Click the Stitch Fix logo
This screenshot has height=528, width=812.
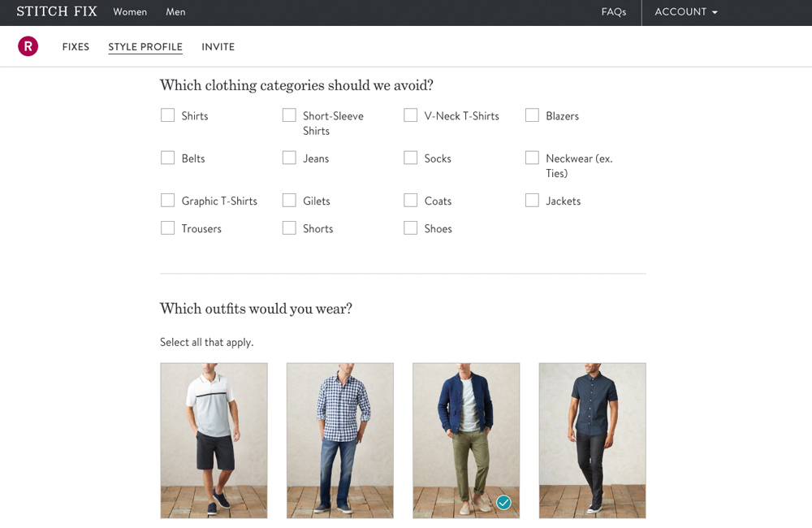point(57,11)
